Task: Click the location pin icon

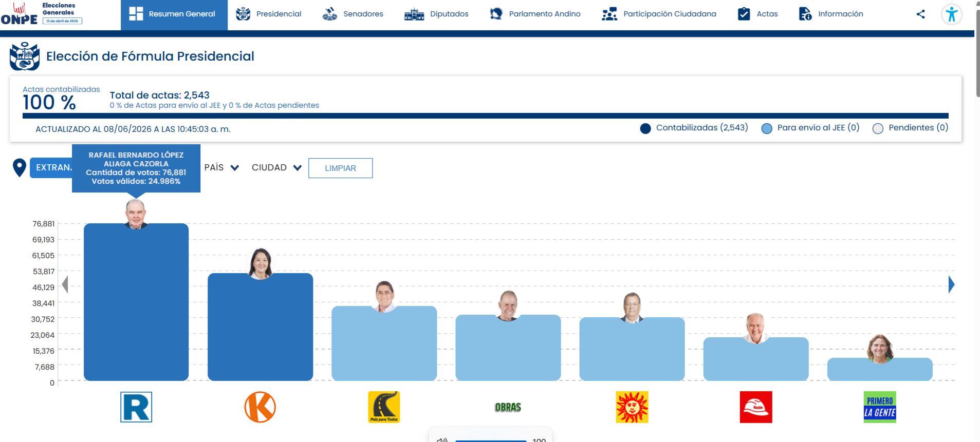Action: 20,168
